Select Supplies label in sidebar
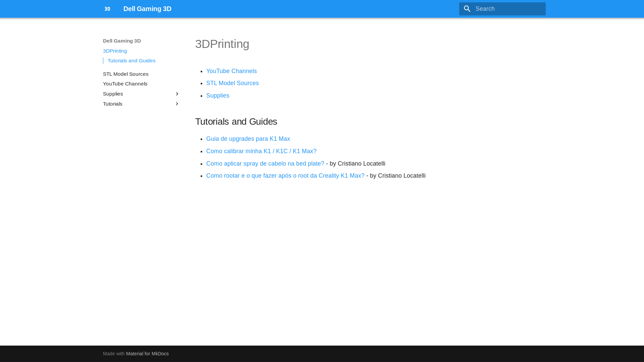 coord(113,94)
